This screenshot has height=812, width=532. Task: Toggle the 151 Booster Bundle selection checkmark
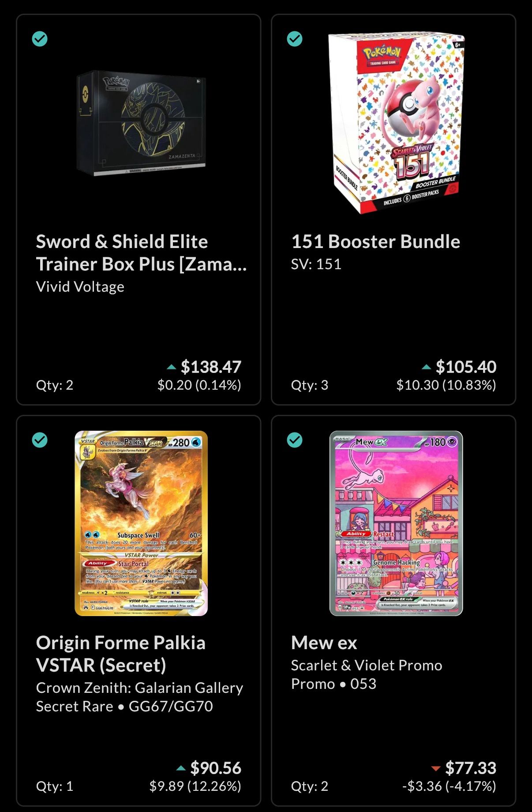[x=295, y=39]
